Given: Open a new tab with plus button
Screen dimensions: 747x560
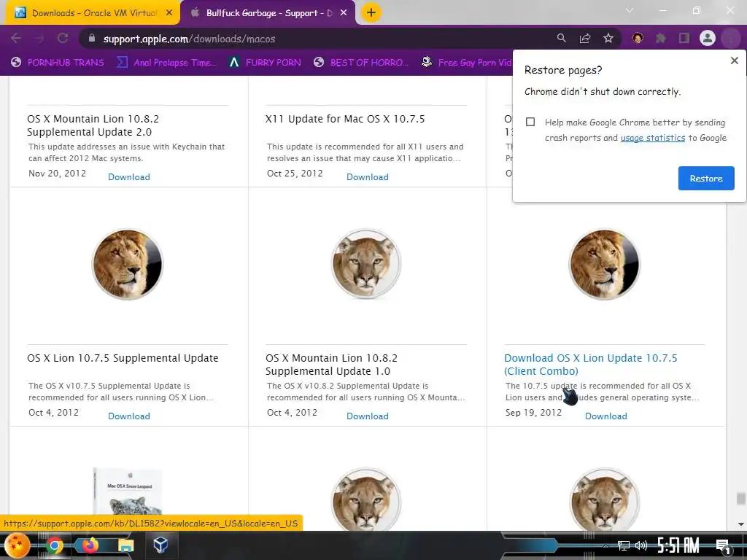Looking at the screenshot, I should (x=371, y=12).
